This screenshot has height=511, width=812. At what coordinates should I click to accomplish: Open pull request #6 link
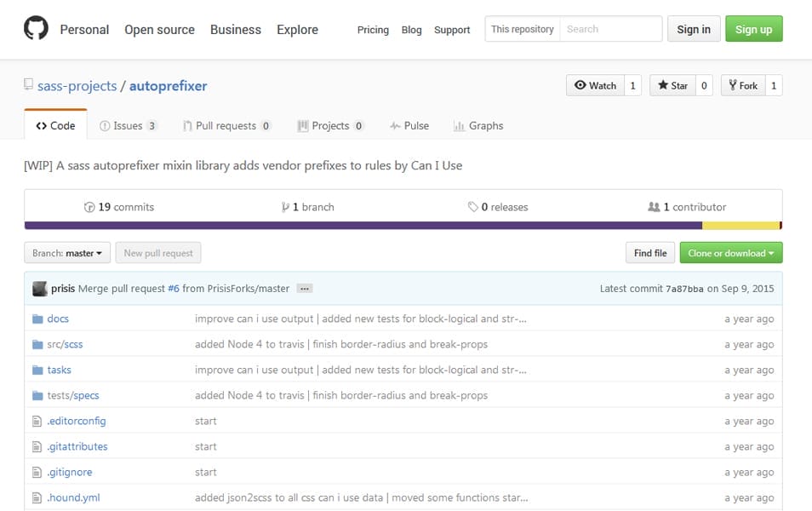pyautogui.click(x=174, y=289)
